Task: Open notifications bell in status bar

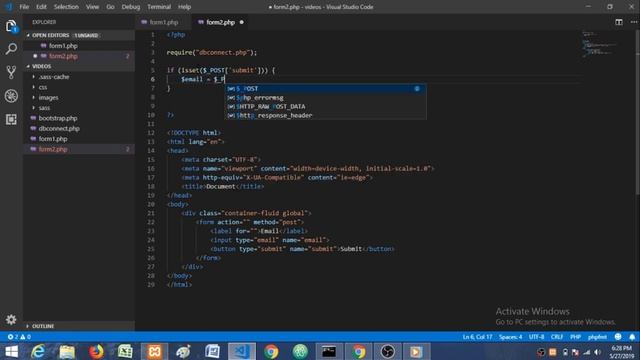Action: tap(632, 337)
